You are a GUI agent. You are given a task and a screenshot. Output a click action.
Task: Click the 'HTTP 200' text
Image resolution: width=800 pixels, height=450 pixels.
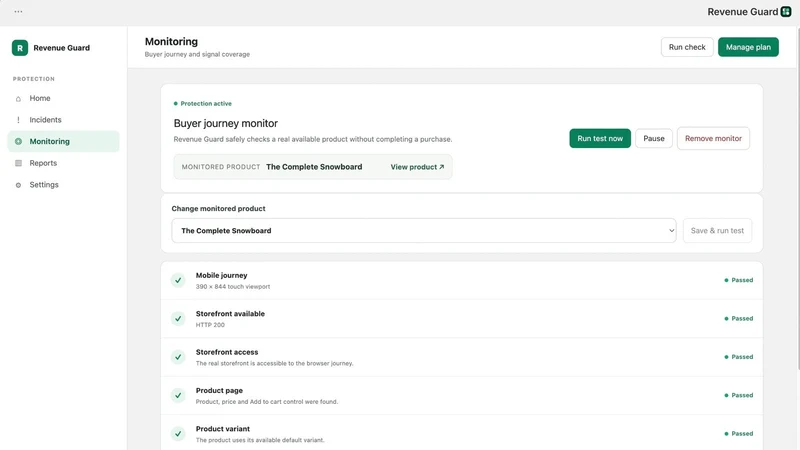click(x=210, y=325)
